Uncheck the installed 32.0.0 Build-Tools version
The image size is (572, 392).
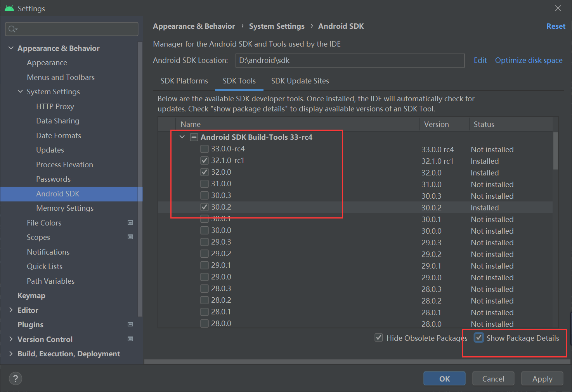[x=205, y=172]
